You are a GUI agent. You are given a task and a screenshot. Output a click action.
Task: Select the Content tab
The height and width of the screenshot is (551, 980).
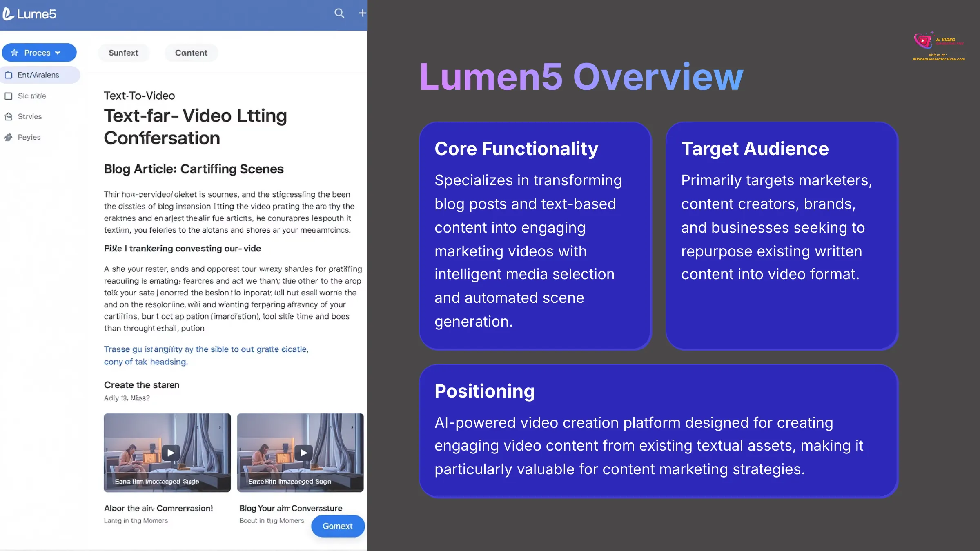click(191, 53)
